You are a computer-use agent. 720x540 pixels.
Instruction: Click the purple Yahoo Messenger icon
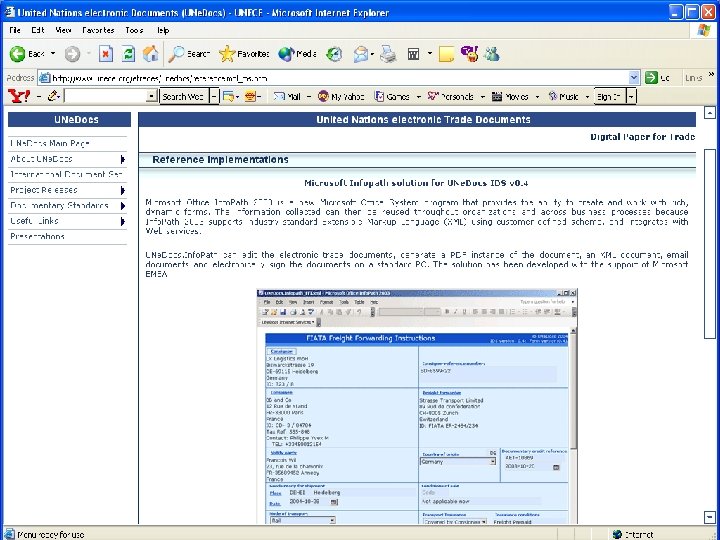point(469,54)
